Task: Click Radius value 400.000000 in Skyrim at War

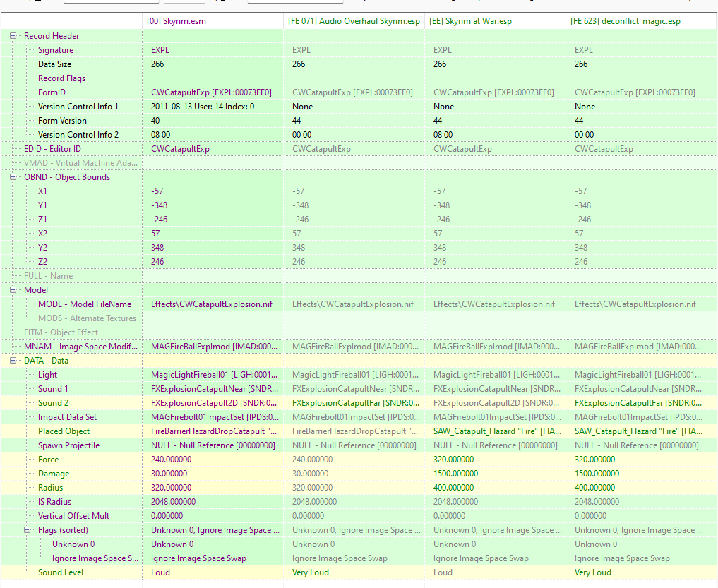Action: [x=454, y=488]
